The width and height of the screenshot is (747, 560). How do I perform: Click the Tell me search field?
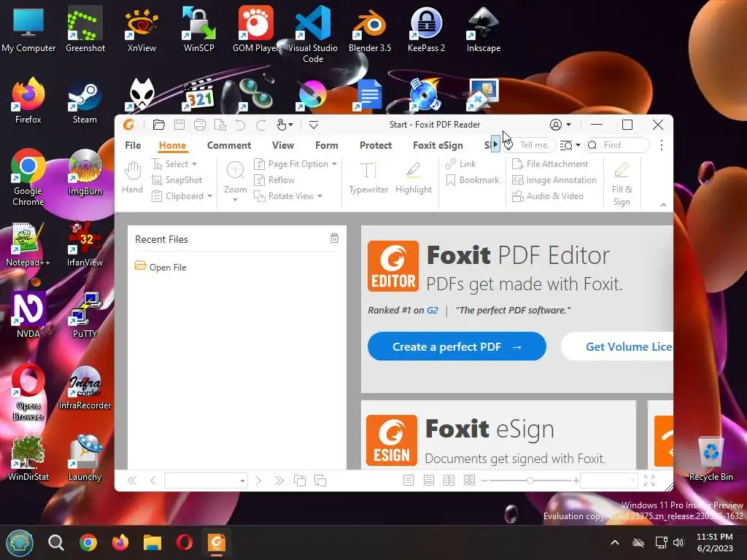click(x=530, y=145)
